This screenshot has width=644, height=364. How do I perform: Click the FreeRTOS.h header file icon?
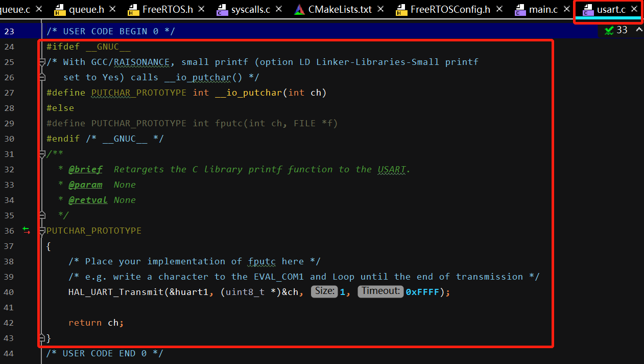click(x=133, y=9)
